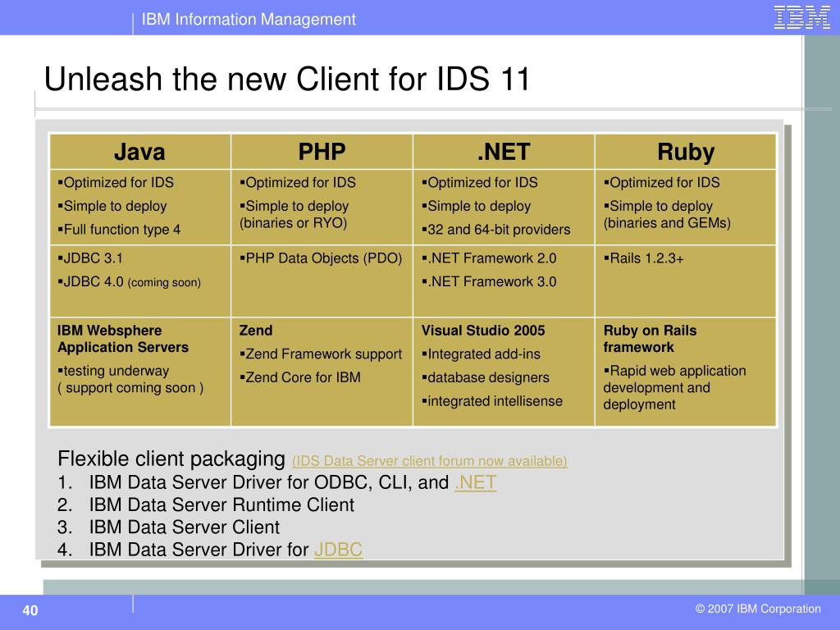Click '32 and 64-bit providers' bullet
This screenshot has width=840, height=630.
496,230
